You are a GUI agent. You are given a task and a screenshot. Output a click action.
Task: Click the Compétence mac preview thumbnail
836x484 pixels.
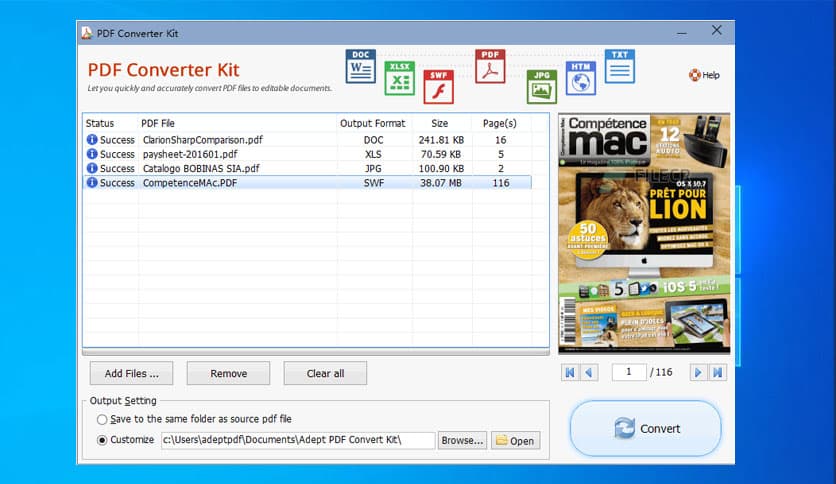point(644,233)
